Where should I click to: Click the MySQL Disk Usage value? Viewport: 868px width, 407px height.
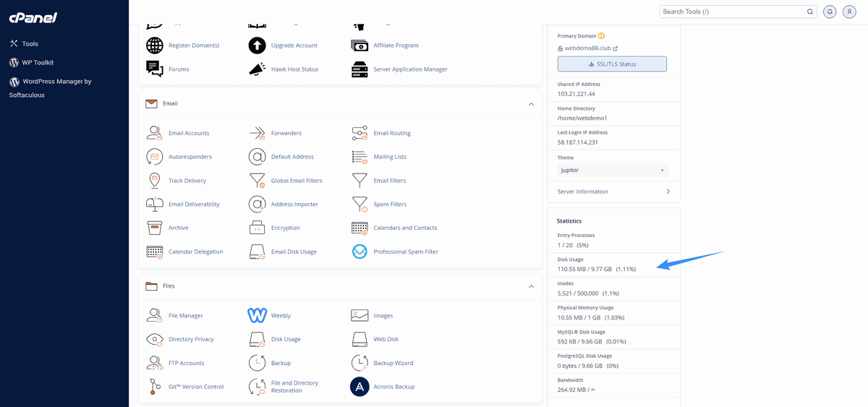pos(592,342)
